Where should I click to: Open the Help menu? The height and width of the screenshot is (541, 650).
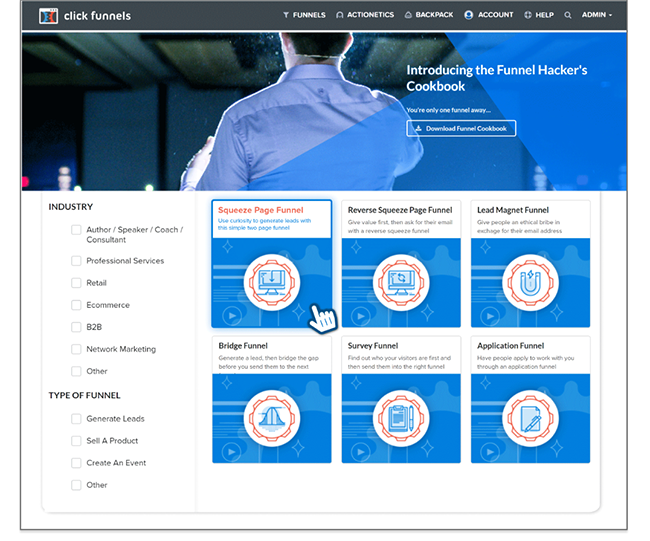pos(539,15)
